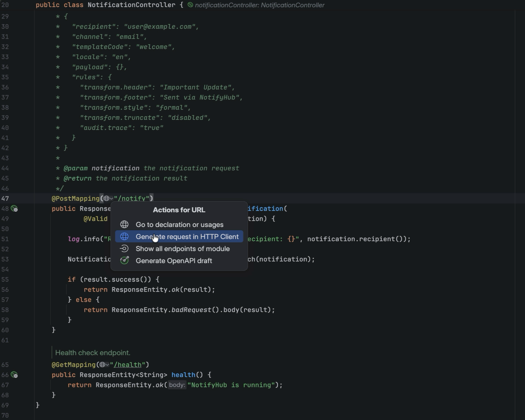Click globe icon beside Go to declaration
525x420 pixels.
(x=124, y=224)
